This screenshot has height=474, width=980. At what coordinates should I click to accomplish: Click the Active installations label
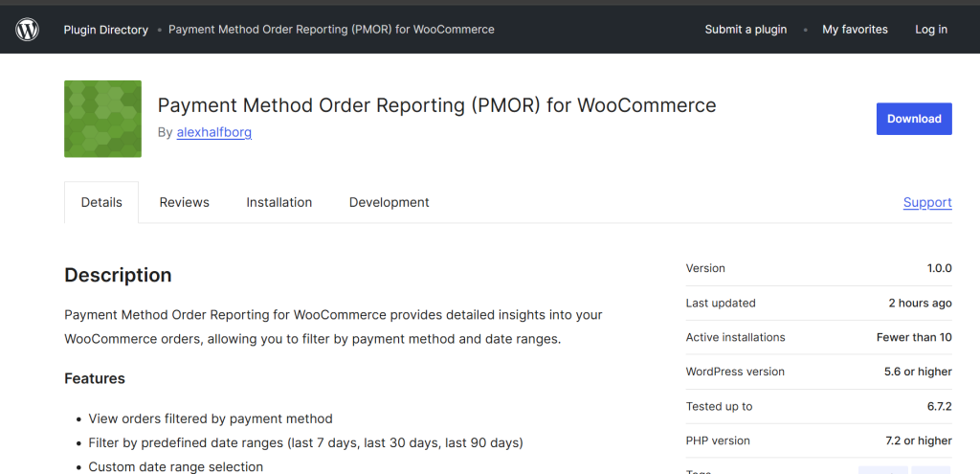(x=735, y=338)
